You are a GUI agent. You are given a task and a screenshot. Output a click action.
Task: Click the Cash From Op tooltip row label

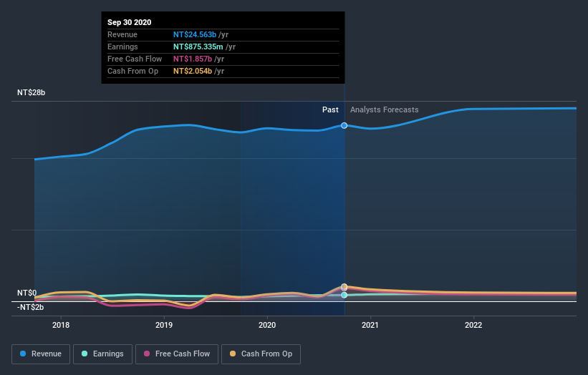[132, 71]
